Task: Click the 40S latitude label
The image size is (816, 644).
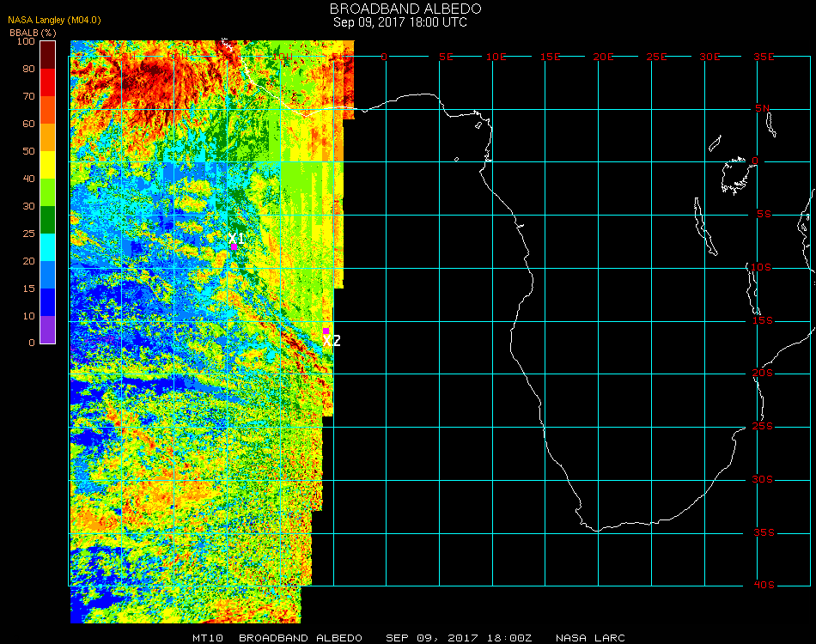Action: coord(764,586)
